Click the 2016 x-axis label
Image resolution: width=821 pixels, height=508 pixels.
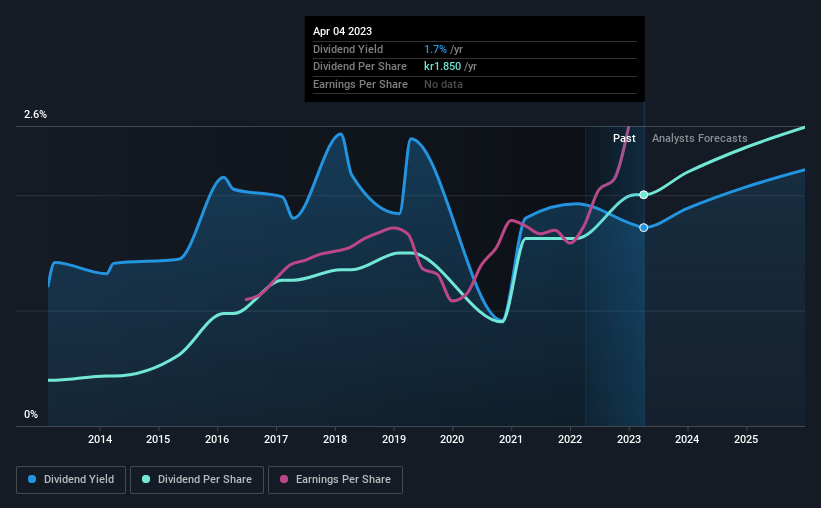click(217, 439)
